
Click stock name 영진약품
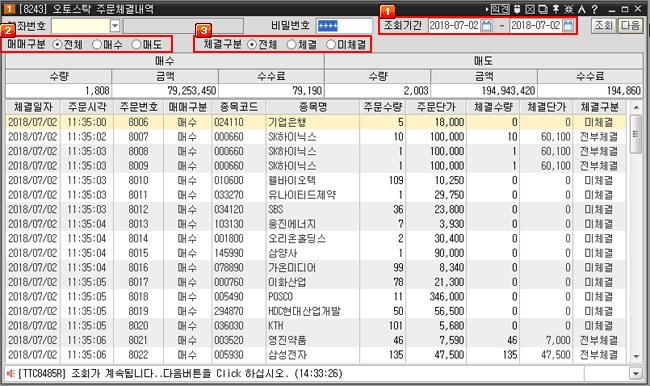pos(287,340)
